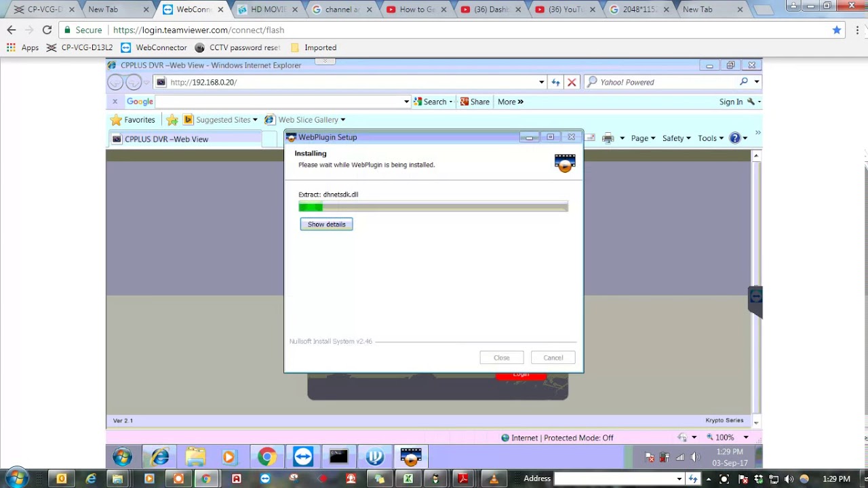Switch to the channel Google search tab

pyautogui.click(x=342, y=9)
